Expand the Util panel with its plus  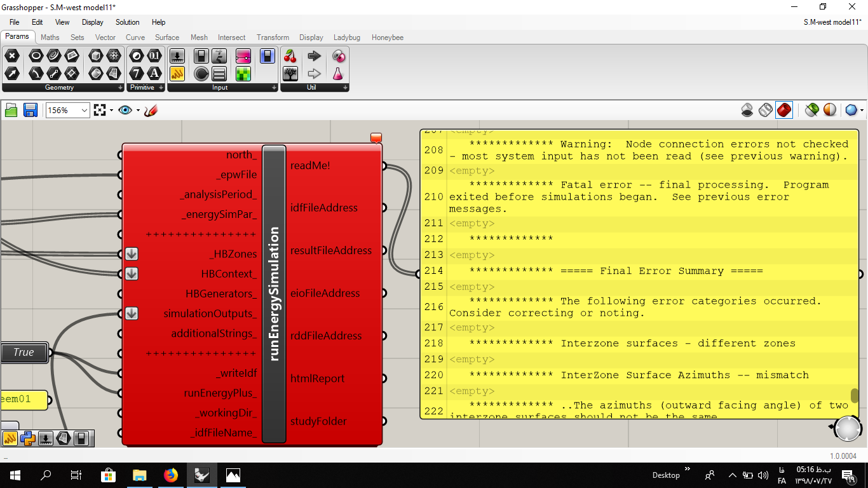(345, 88)
